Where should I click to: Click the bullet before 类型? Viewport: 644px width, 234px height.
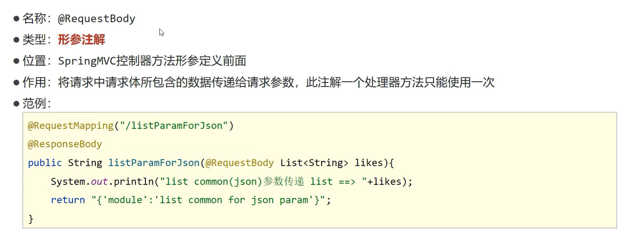16,40
